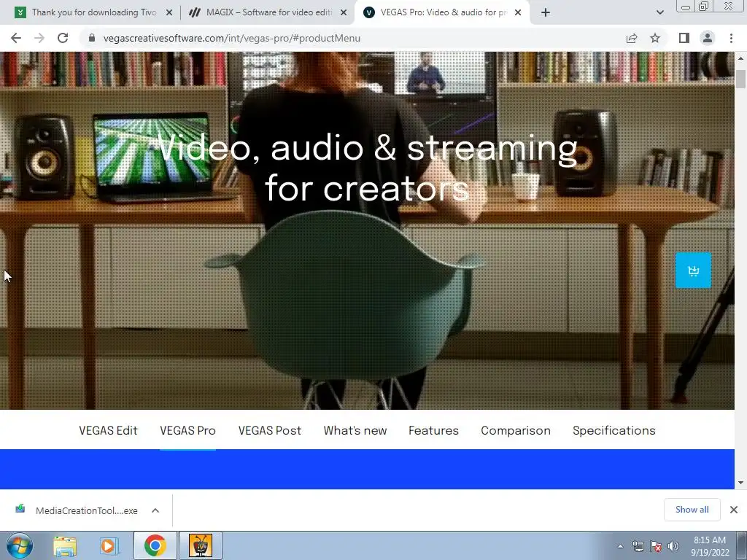Go back using browser back arrow
Image resolution: width=747 pixels, height=560 pixels.
[x=16, y=38]
